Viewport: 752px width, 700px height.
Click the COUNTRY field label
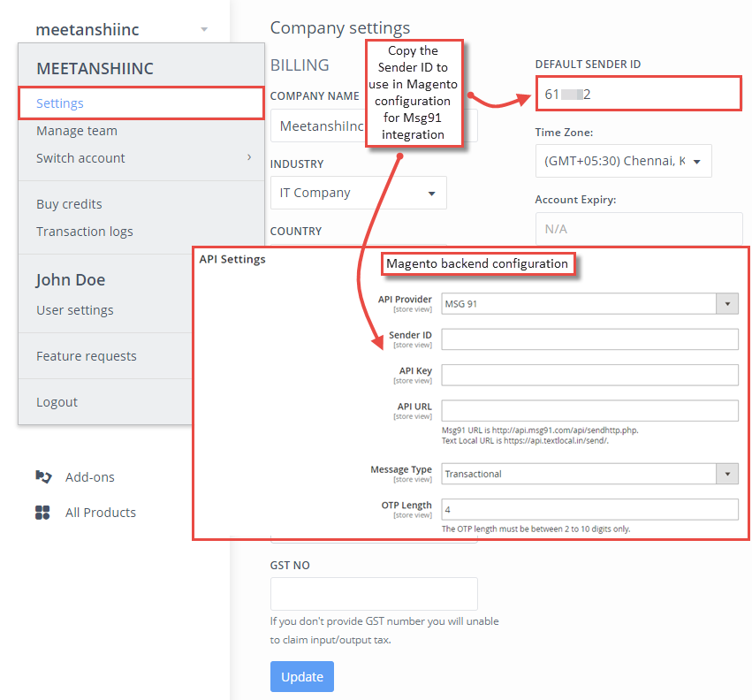pos(296,232)
